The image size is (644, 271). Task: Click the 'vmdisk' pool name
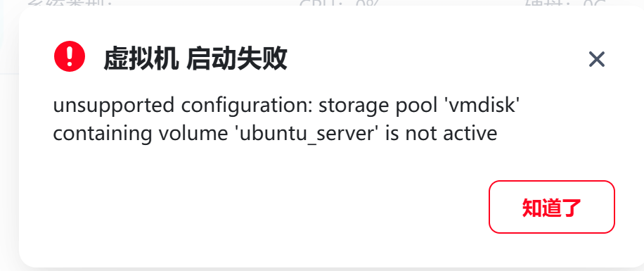click(482, 105)
